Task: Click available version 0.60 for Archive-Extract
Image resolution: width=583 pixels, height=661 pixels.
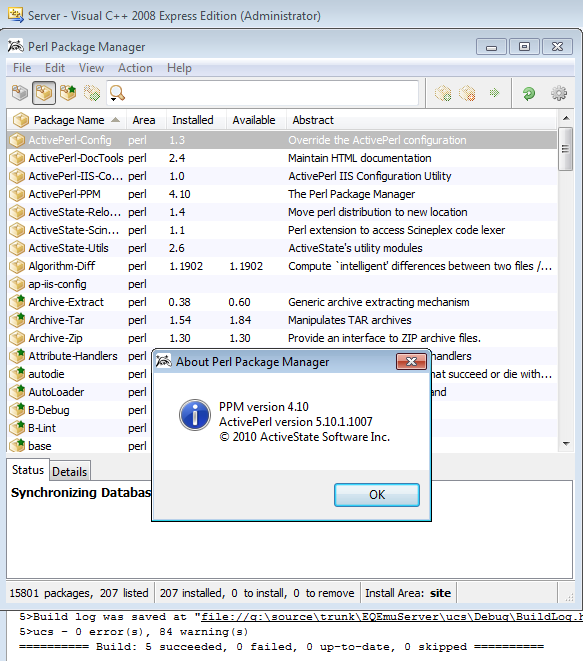Action: pos(239,302)
